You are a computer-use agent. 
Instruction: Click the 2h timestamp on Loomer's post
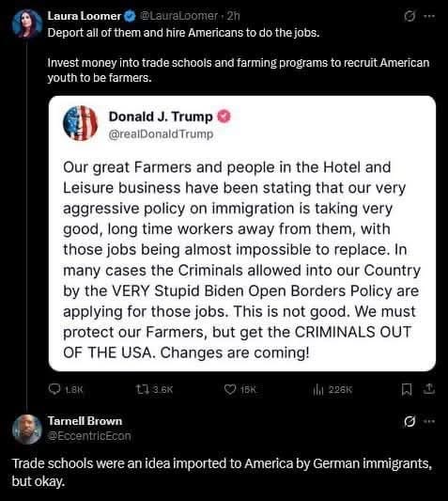234,16
